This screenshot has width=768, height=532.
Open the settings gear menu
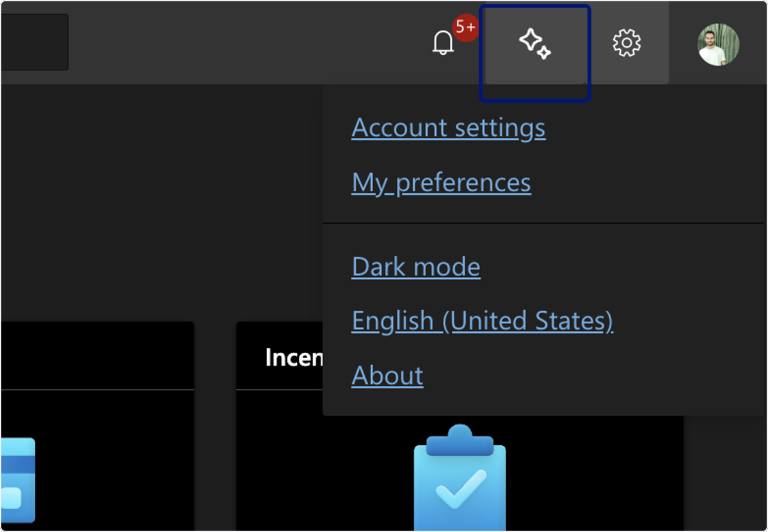[x=627, y=43]
